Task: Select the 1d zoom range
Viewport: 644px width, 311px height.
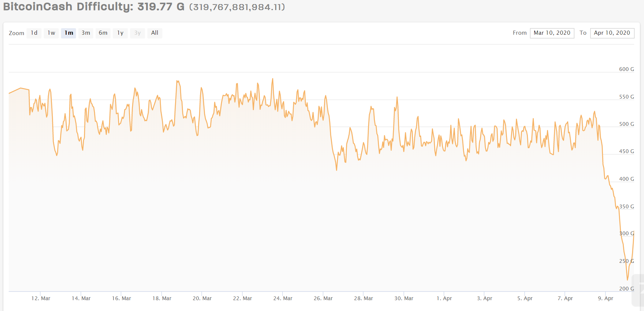Action: [x=34, y=33]
